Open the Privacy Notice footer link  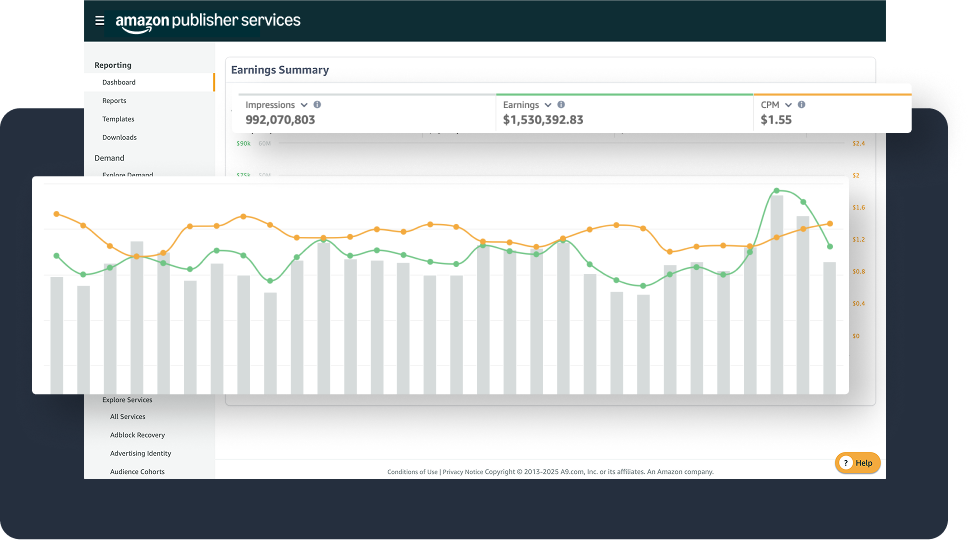click(x=463, y=472)
